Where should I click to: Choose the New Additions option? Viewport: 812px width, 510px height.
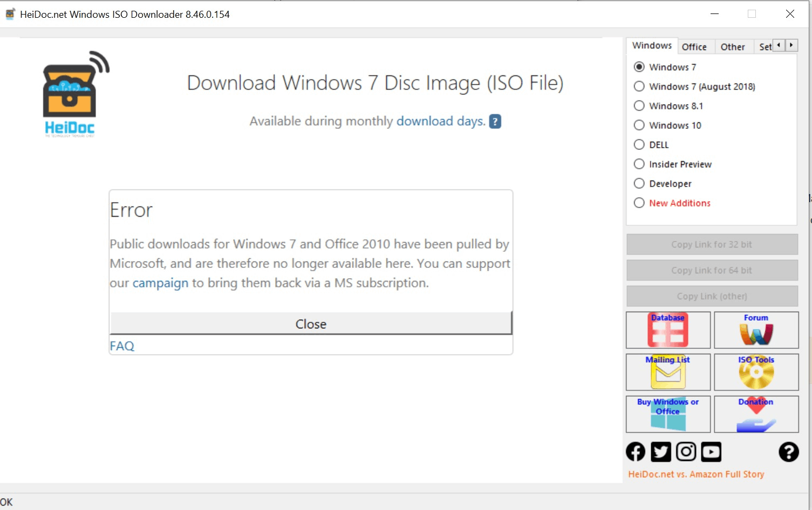[x=639, y=203]
